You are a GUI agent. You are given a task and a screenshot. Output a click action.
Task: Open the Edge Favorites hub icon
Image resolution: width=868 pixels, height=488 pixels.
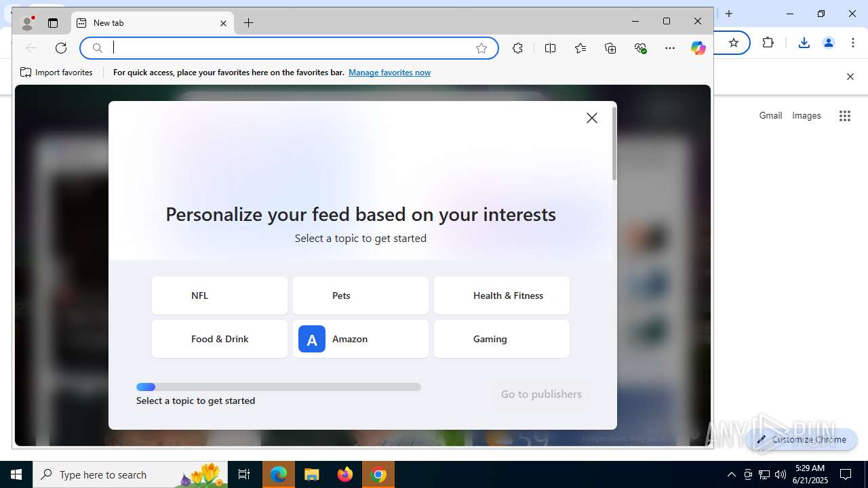[580, 47]
